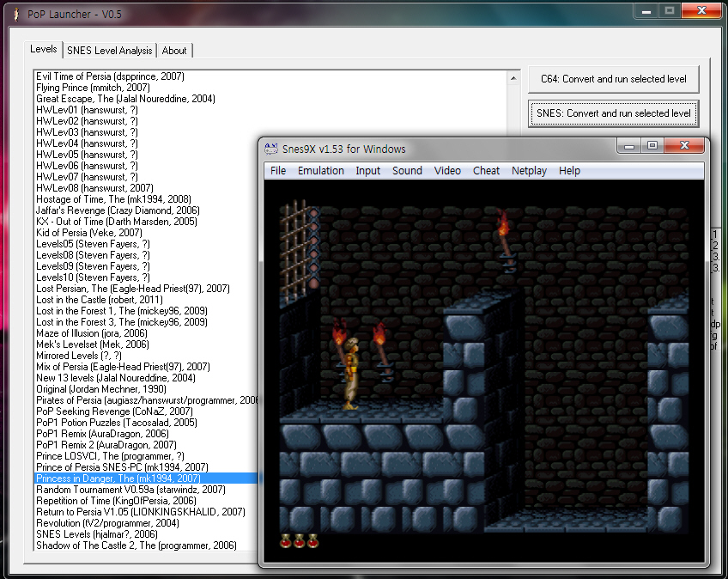Open the Emulation menu
This screenshot has width=728, height=579.
coord(321,171)
